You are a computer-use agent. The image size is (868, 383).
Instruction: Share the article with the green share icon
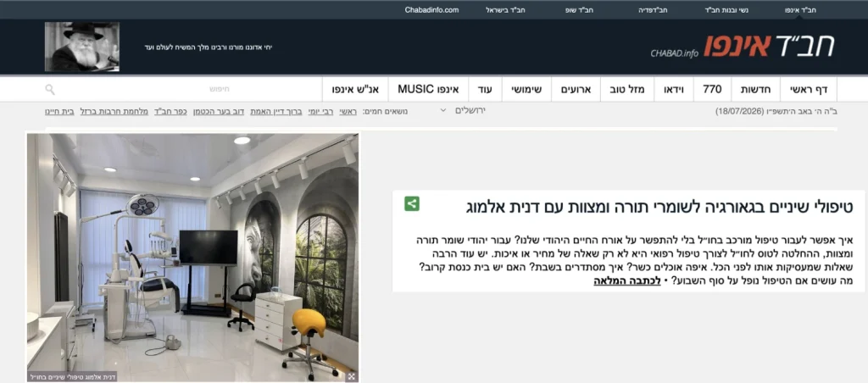click(x=411, y=203)
